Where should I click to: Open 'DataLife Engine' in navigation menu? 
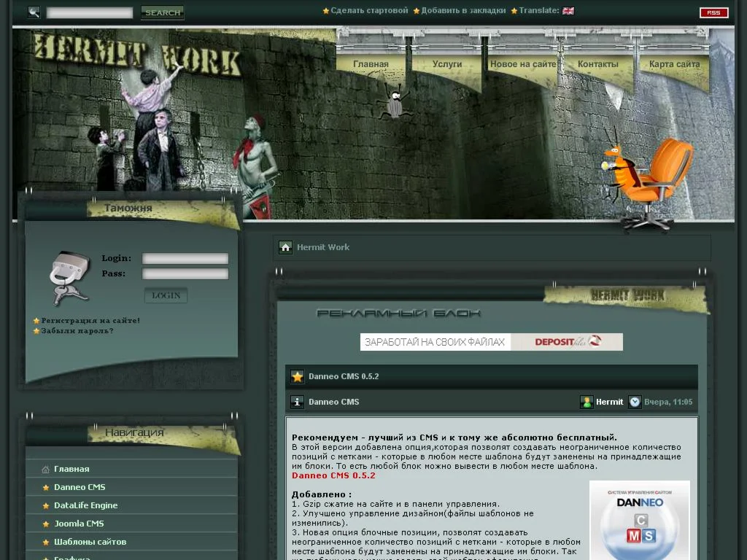86,505
